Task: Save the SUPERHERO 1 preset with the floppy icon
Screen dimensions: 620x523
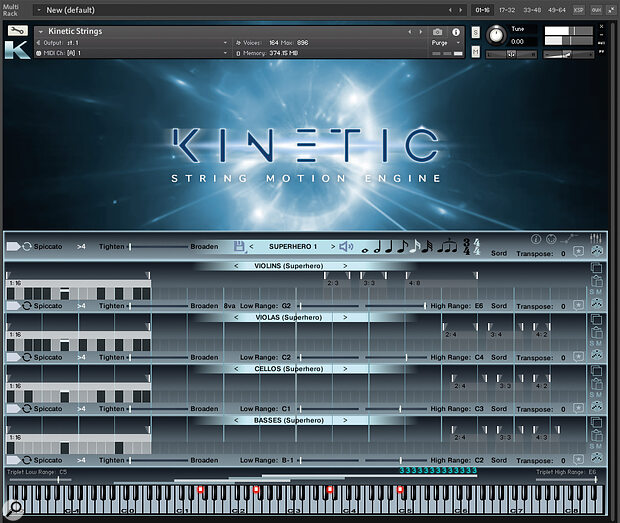Action: [x=239, y=246]
